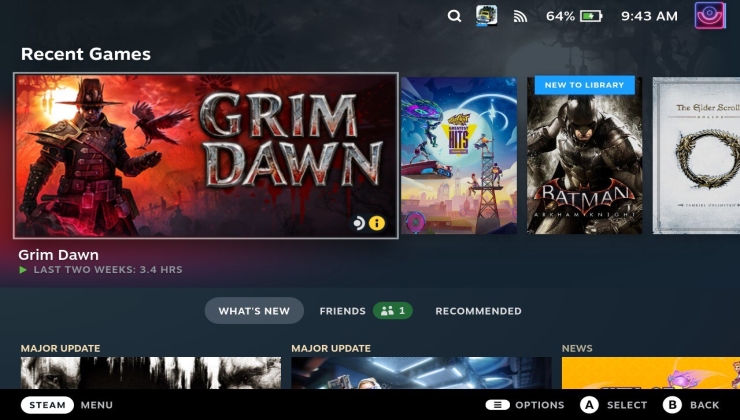Screen dimensions: 740x420
Task: Select The Elder Scrolls Online cover
Action: 696,155
